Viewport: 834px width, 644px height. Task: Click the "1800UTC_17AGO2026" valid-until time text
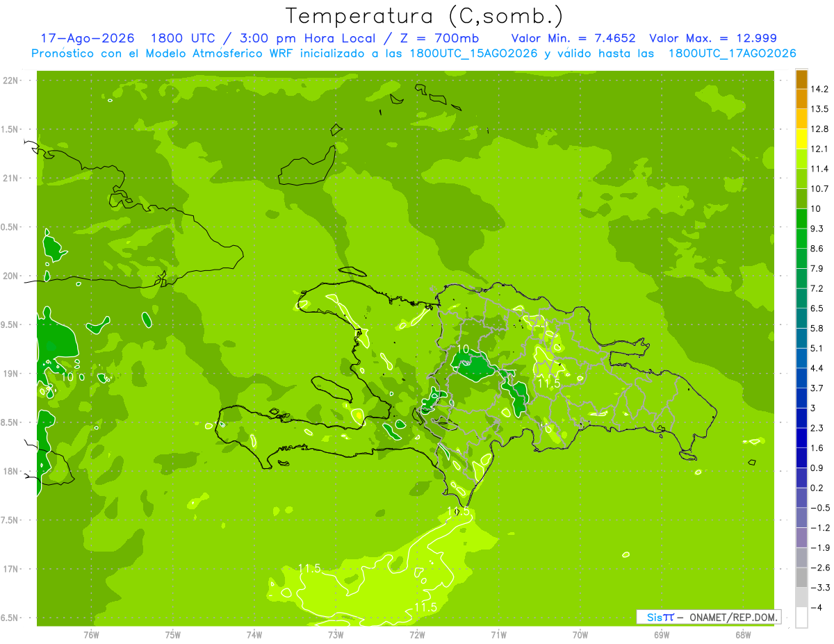(x=732, y=53)
